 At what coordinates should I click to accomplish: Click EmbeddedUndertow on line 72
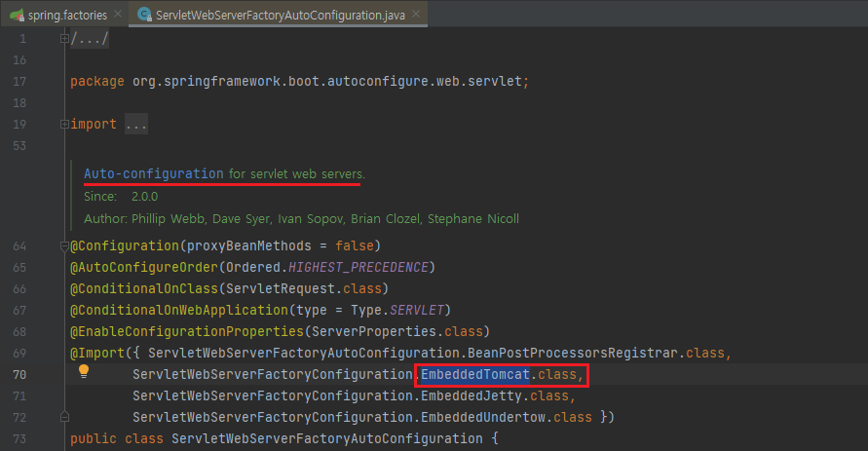[x=483, y=417]
